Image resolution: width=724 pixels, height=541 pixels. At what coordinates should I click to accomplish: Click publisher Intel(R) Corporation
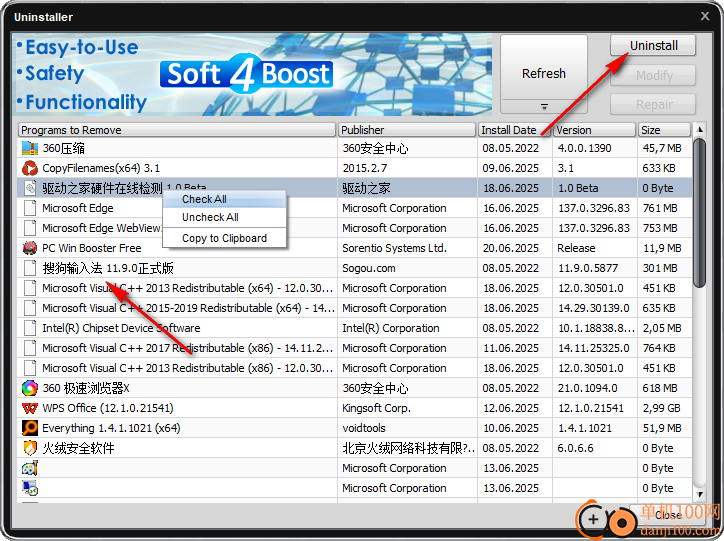pos(391,328)
